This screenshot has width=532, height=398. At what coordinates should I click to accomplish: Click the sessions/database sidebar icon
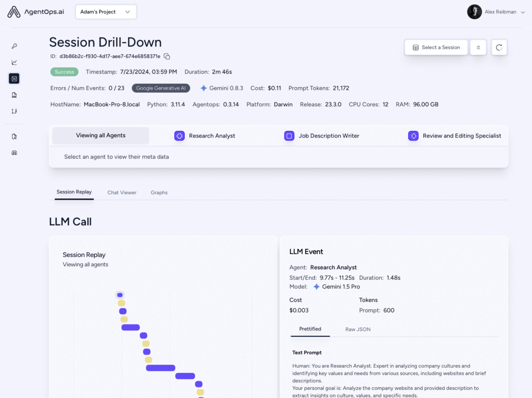[14, 78]
